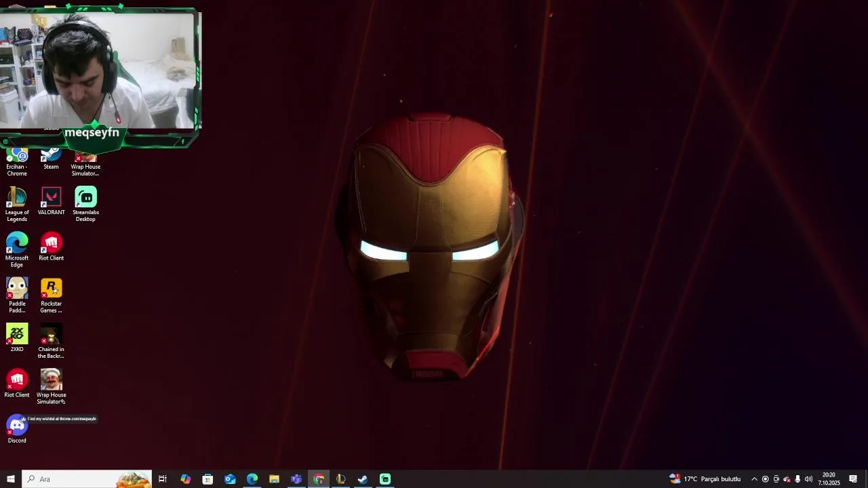Select the Streamlabs Desktop shortcut icon
Screen dimensions: 868x488
pyautogui.click(x=85, y=204)
